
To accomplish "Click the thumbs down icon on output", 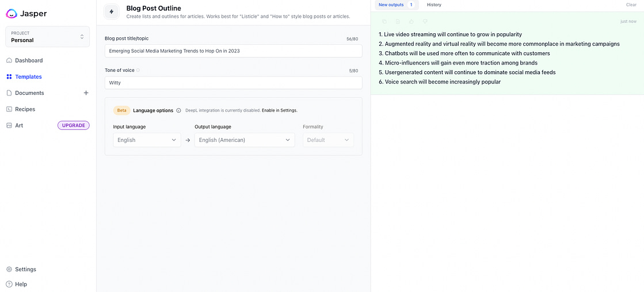I will tap(425, 21).
